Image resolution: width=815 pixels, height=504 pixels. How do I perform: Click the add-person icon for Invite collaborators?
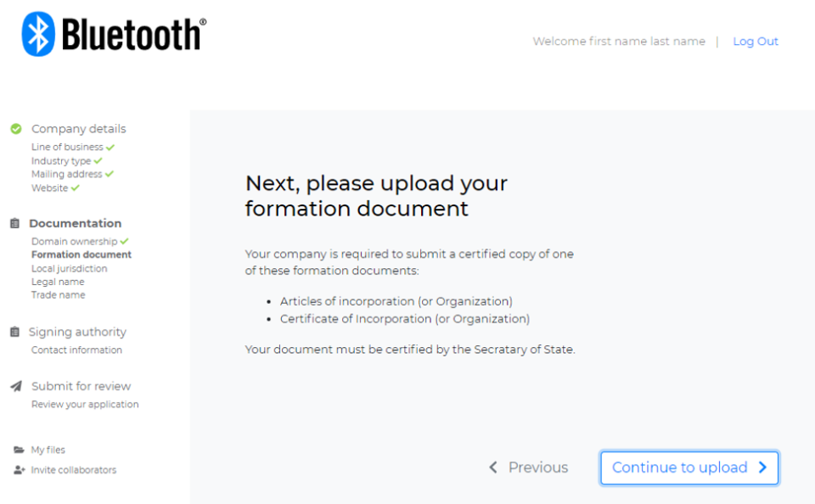tap(20, 470)
